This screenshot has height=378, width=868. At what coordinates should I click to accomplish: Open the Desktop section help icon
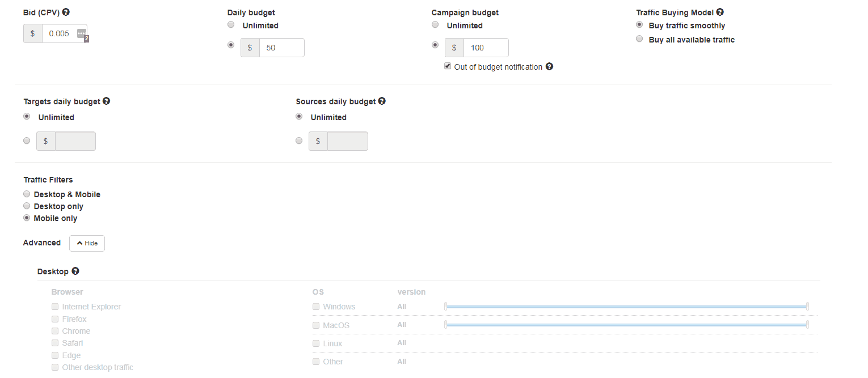click(75, 271)
